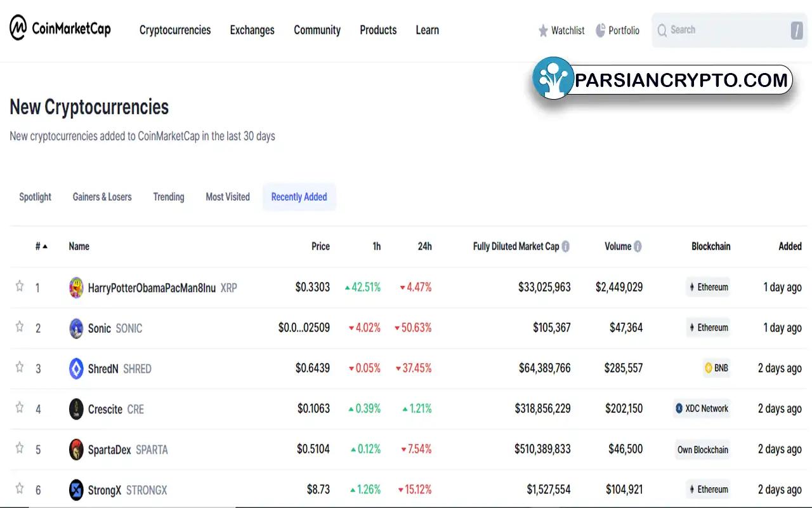Image resolution: width=812 pixels, height=508 pixels.
Task: Click the Own Blockchain tag for SpartaDex
Action: (x=702, y=450)
